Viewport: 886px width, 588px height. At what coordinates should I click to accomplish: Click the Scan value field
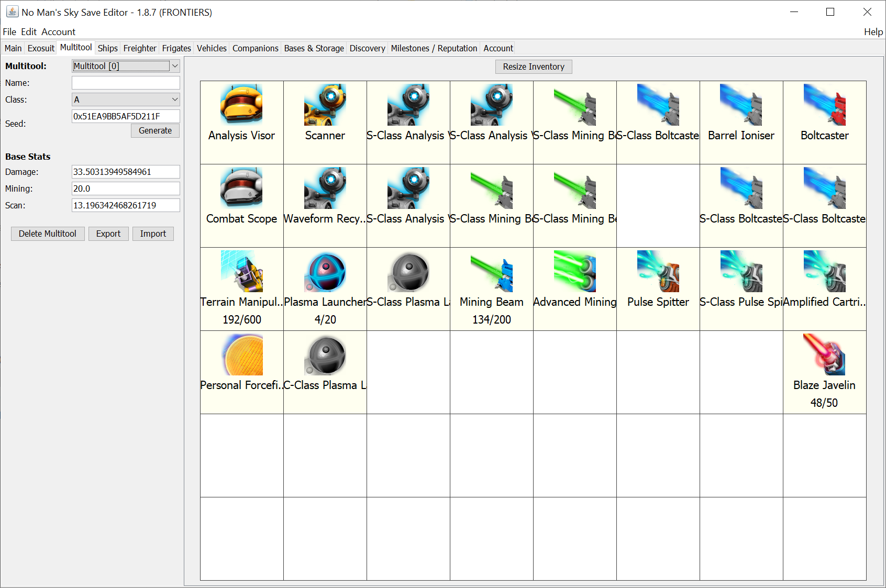126,205
